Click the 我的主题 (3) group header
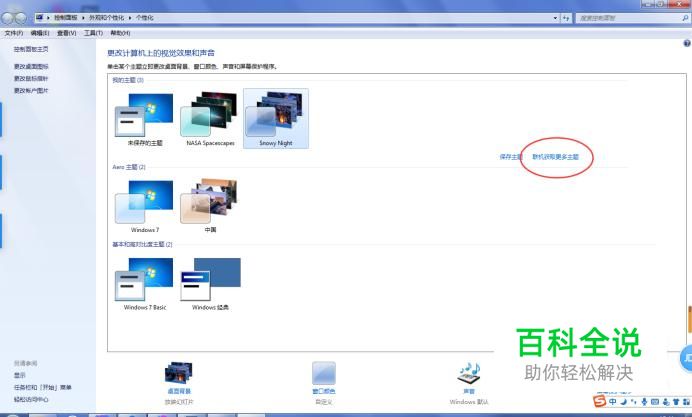The image size is (692, 417). click(128, 80)
